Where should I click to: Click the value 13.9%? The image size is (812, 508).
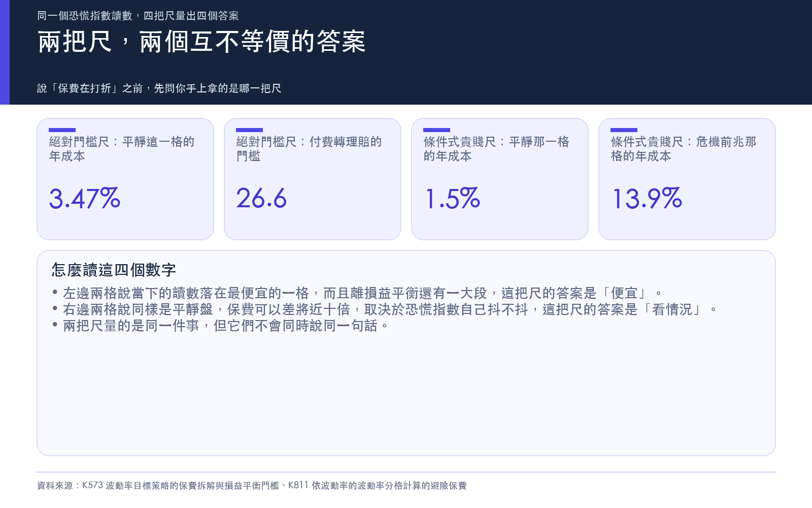coord(647,199)
